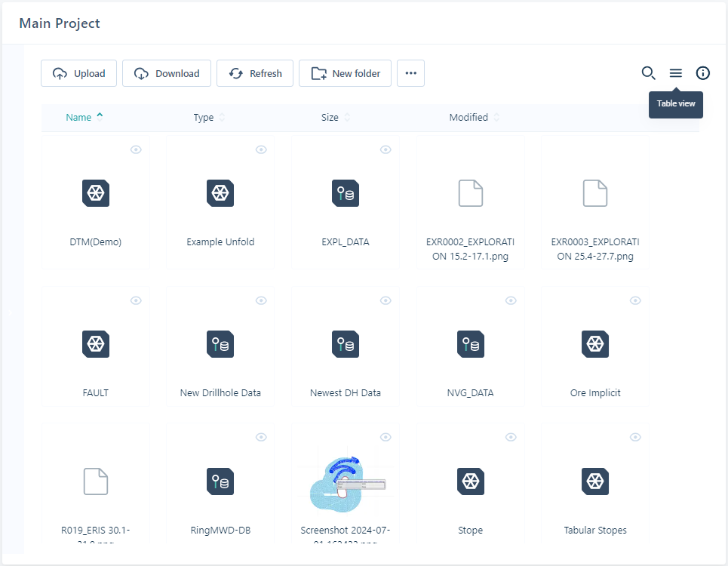Open the FAULT mesh icon

coord(96,344)
